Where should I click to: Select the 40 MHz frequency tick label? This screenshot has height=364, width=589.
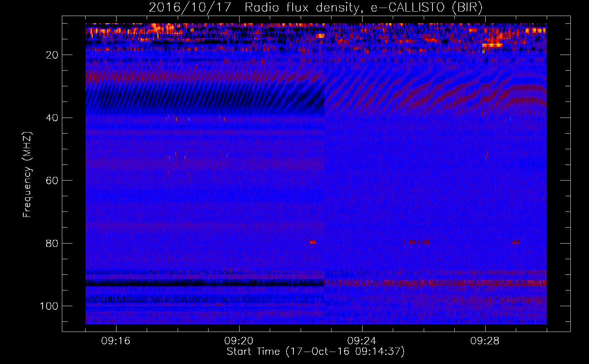click(52, 118)
